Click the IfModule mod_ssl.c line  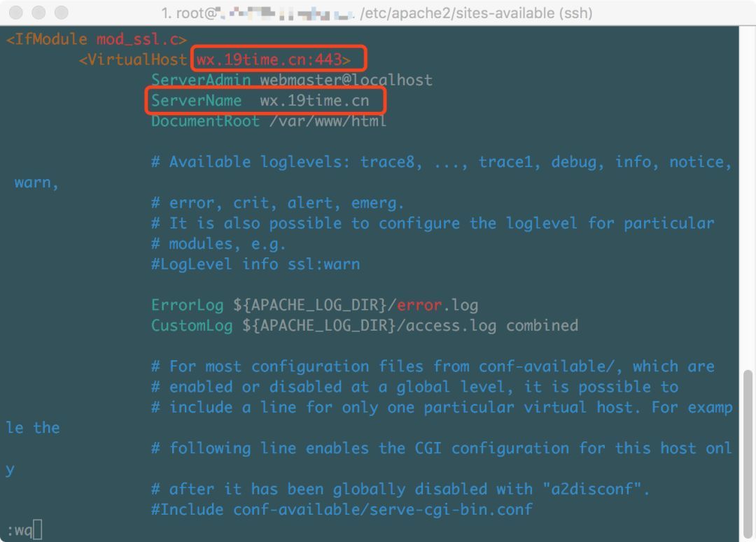tap(97, 39)
